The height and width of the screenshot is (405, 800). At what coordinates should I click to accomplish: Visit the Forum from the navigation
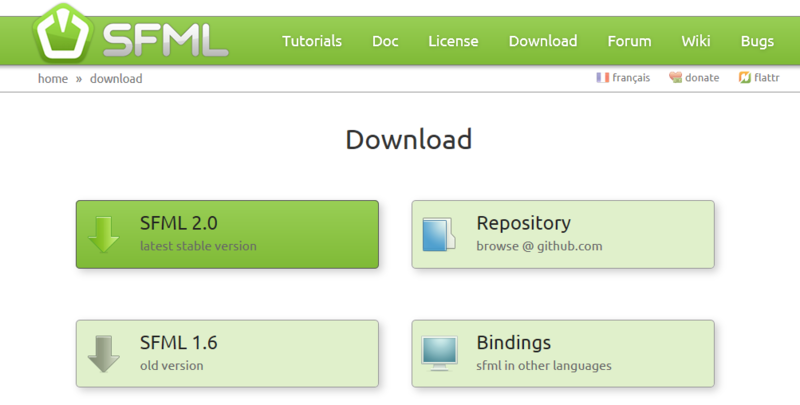coord(629,41)
